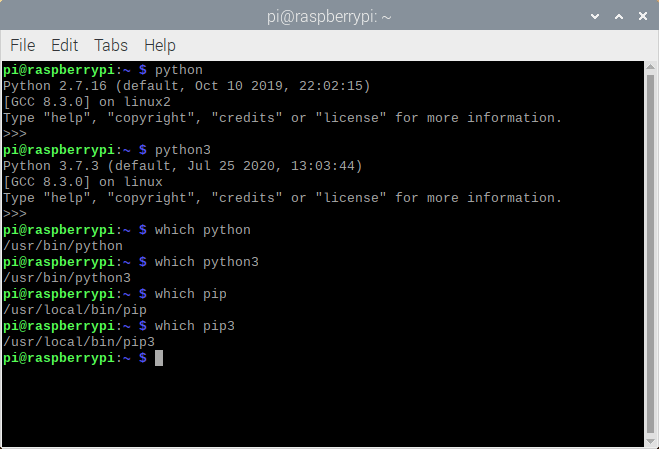Click the first "python" command typed
Image resolution: width=659 pixels, height=449 pixels.
179,70
